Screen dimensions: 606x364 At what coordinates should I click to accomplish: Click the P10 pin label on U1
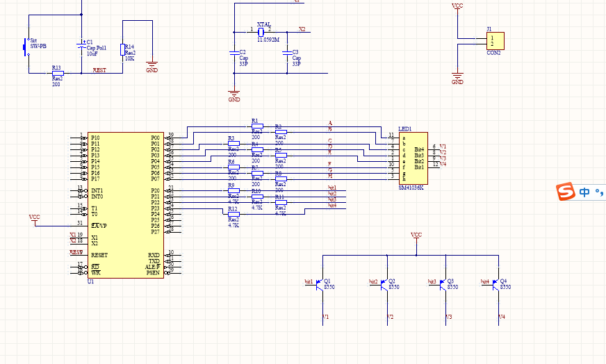tap(95, 138)
